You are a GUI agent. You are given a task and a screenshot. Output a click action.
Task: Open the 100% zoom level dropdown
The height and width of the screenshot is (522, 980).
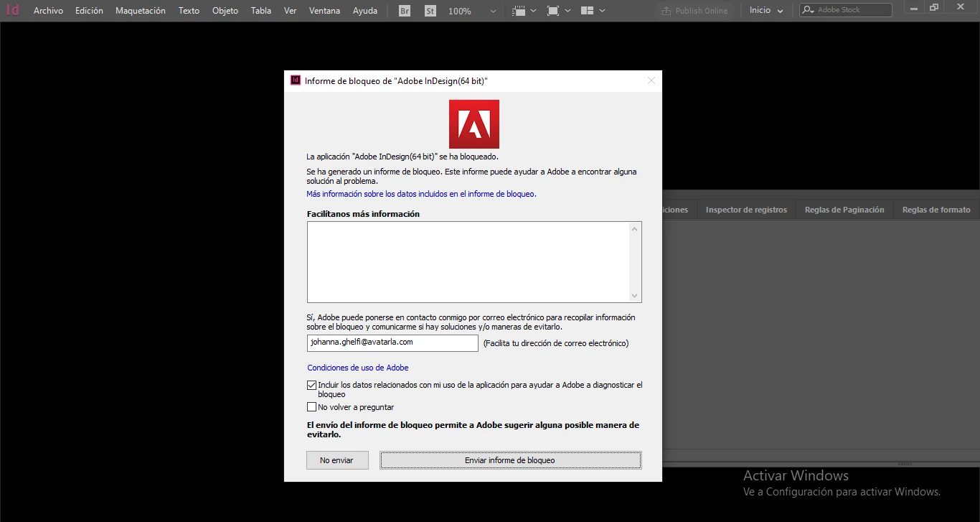[493, 11]
